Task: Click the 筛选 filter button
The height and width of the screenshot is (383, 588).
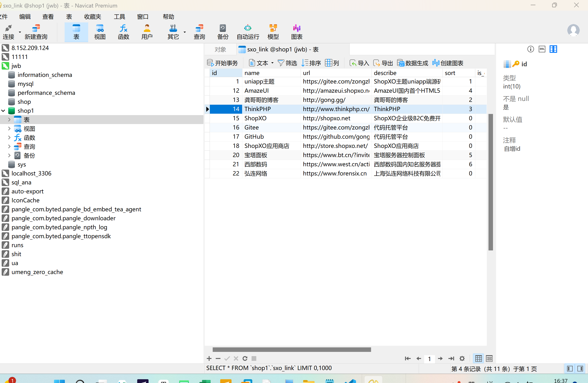Action: point(287,63)
